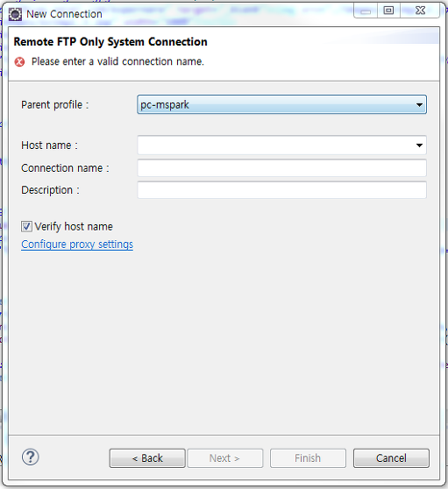
Task: Go to the previous page with Back
Action: click(x=147, y=458)
